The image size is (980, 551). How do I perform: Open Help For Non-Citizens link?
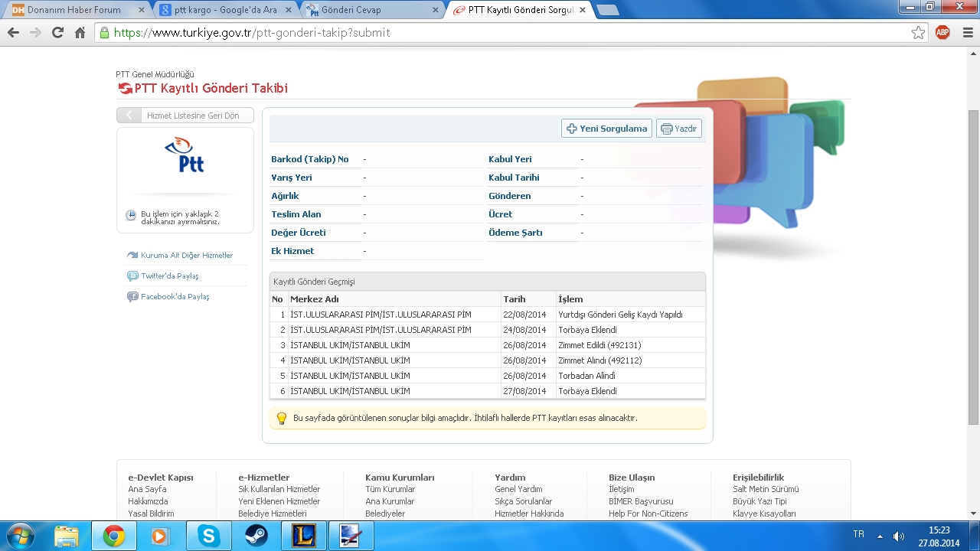(648, 514)
